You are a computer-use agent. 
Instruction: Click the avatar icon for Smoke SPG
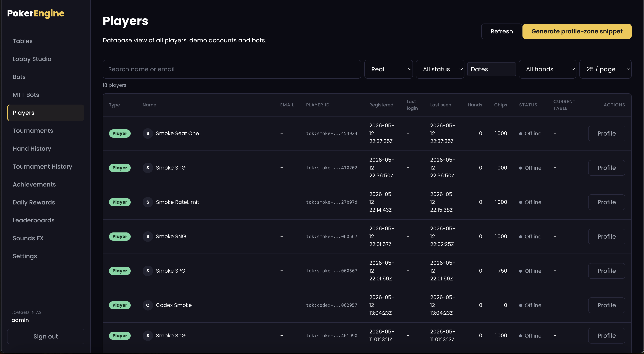148,271
